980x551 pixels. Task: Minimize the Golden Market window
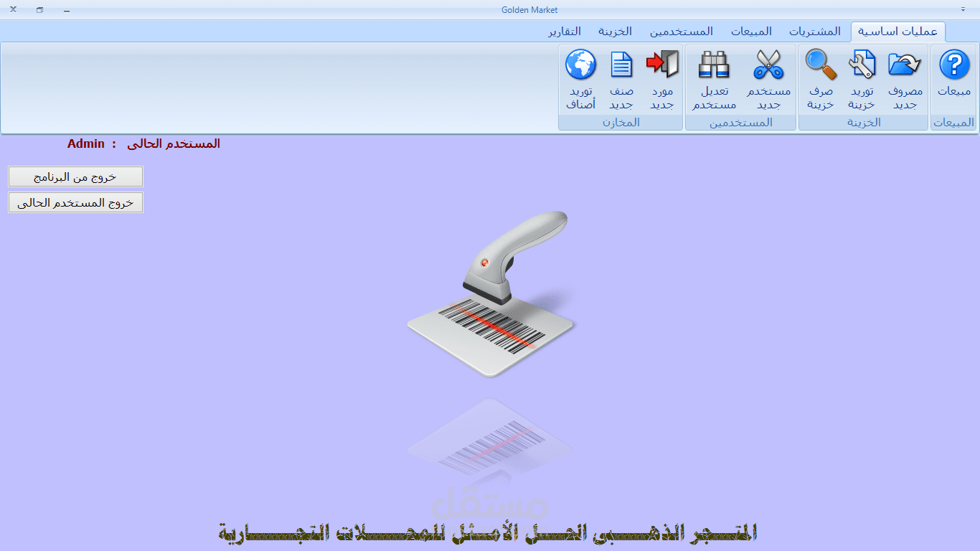(67, 10)
